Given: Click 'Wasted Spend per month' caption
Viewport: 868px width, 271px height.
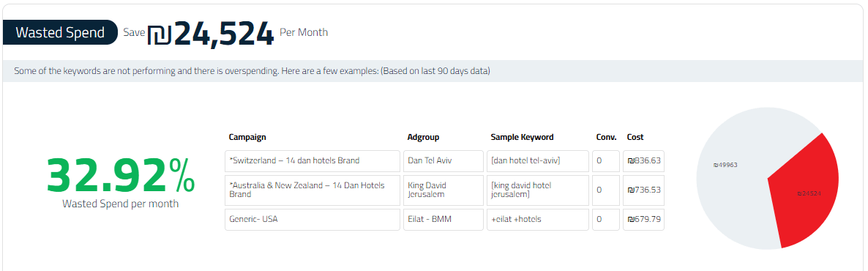Looking at the screenshot, I should coord(121,204).
